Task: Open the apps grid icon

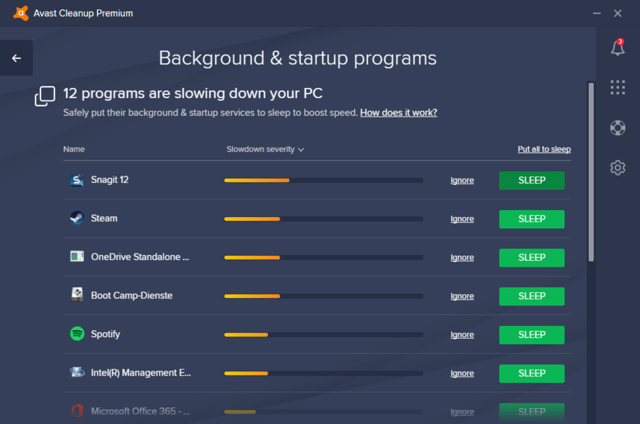Action: (617, 87)
